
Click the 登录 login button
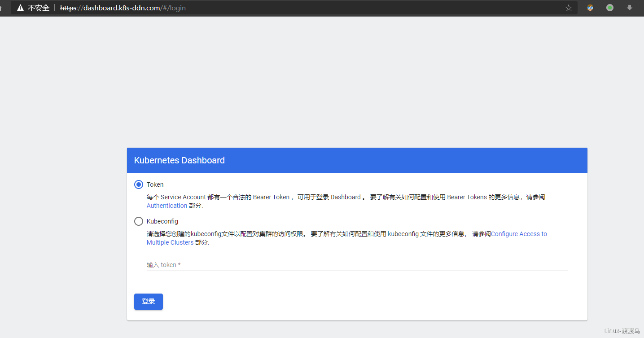[x=149, y=302]
